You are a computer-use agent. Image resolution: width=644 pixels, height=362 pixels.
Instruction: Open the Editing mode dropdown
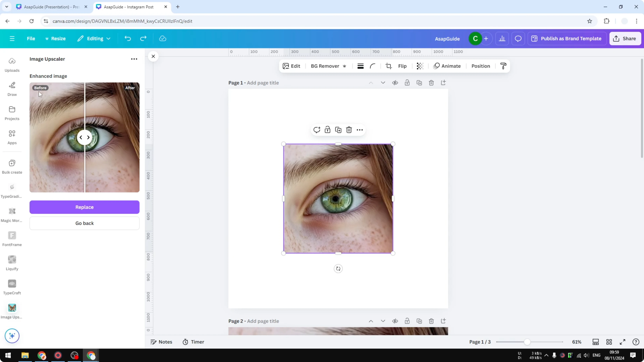[94, 38]
